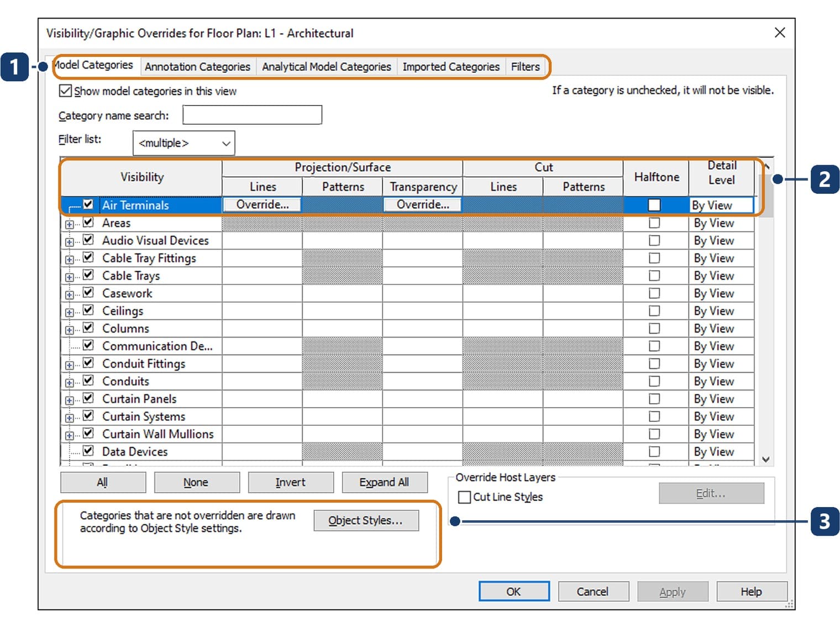Expand the Curtain Panels node

(x=69, y=400)
